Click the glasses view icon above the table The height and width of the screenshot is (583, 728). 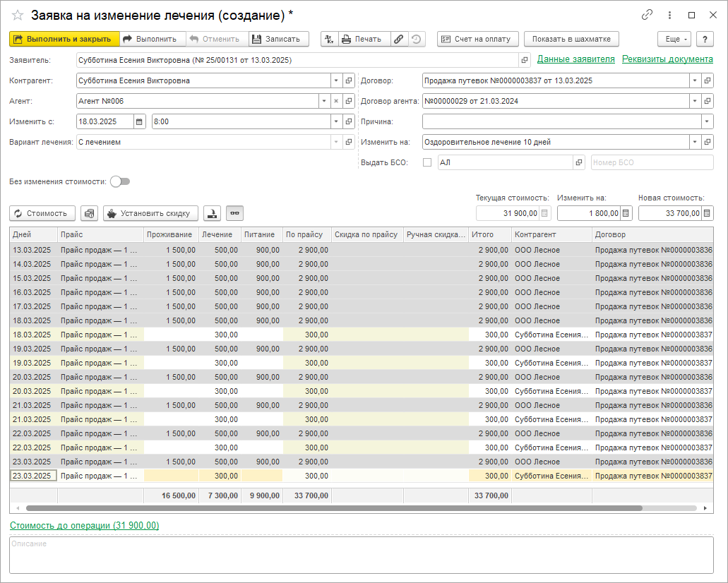click(234, 213)
